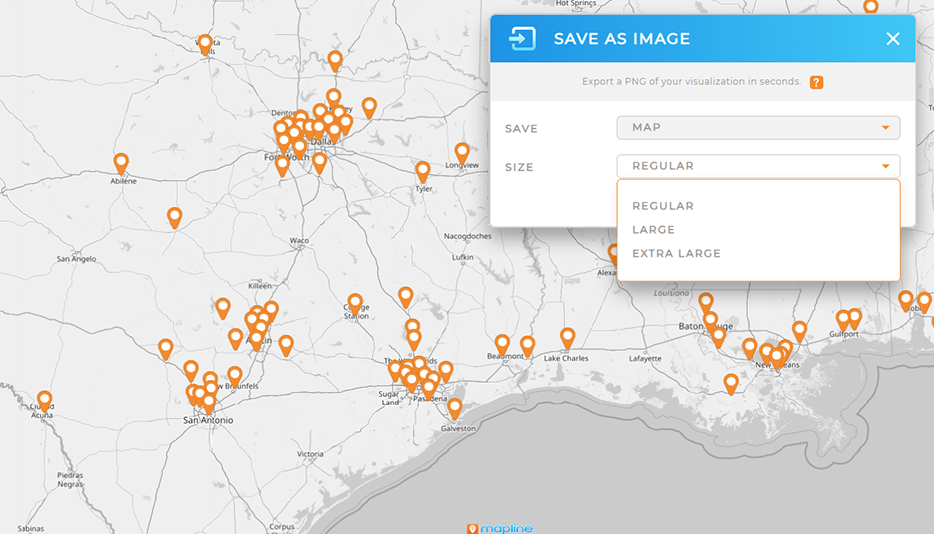The height and width of the screenshot is (534, 934).
Task: Click the export icon in dialog header
Action: (x=522, y=39)
